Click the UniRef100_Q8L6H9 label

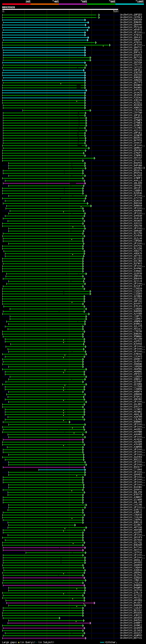131,183
